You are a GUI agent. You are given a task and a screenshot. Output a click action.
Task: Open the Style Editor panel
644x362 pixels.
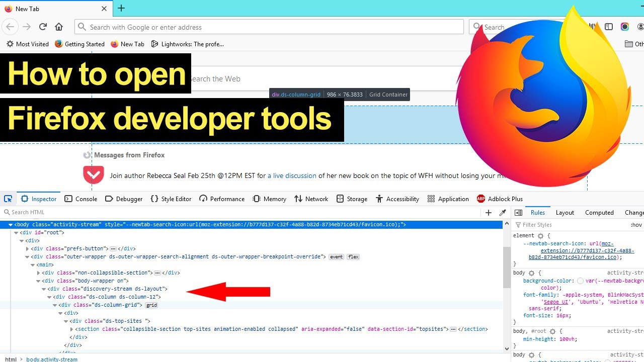[171, 199]
